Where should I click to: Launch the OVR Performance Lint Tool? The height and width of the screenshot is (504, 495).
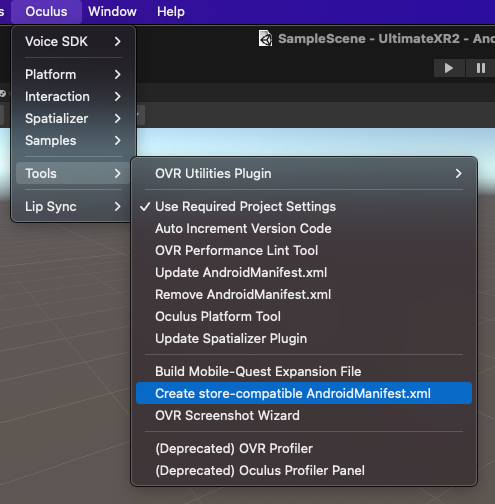(x=304, y=251)
